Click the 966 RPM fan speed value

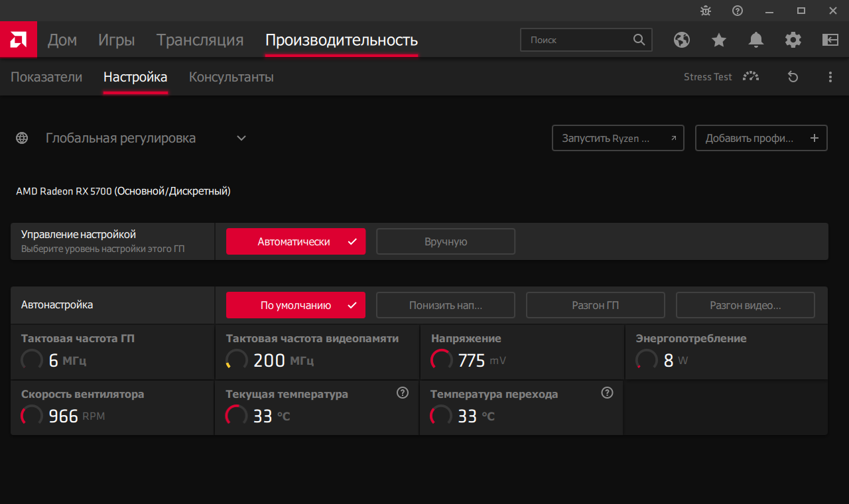click(x=77, y=416)
